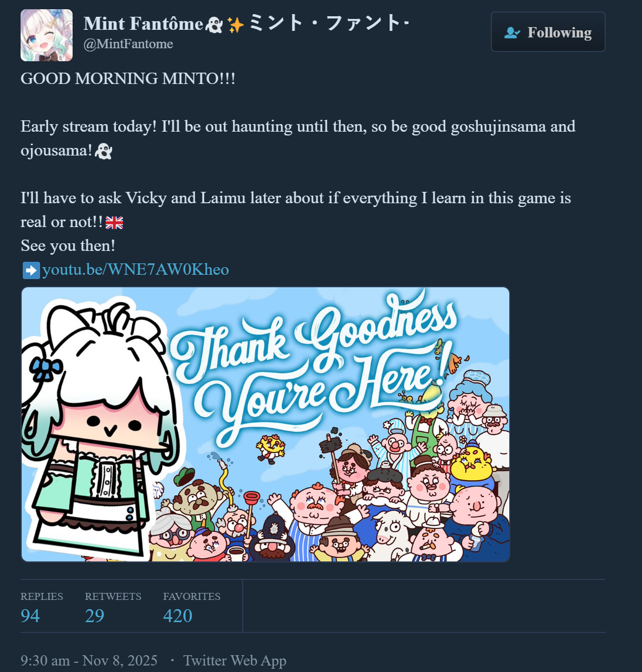This screenshot has width=642, height=672.
Task: Click the Japanese katakana name text
Action: (x=329, y=23)
